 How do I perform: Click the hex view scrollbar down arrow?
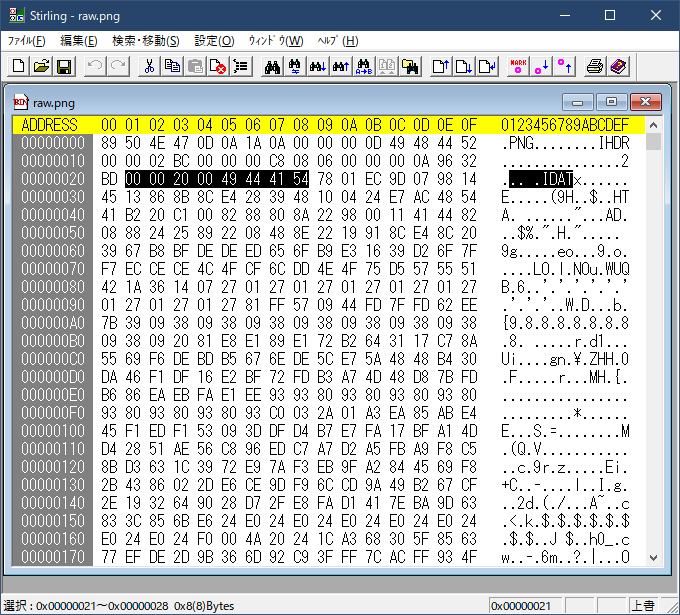[654, 558]
